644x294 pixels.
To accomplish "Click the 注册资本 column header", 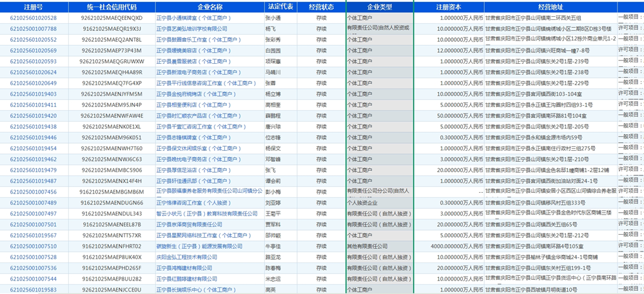I will [x=449, y=6].
